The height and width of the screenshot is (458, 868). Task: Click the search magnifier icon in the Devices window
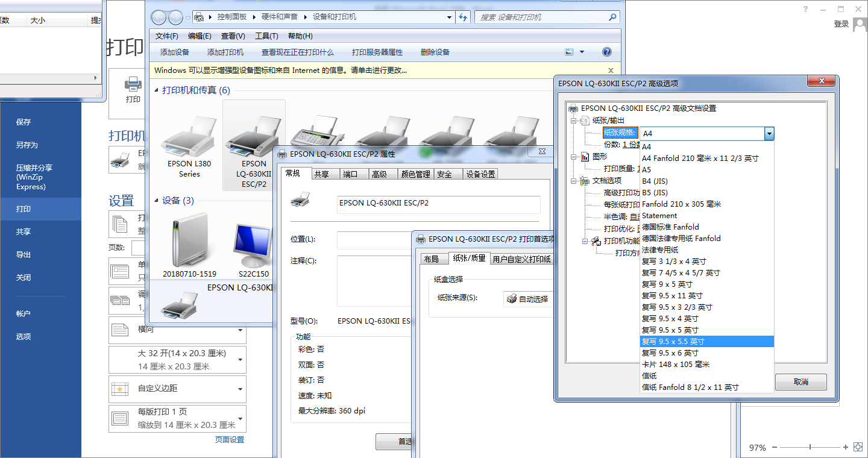click(x=612, y=17)
